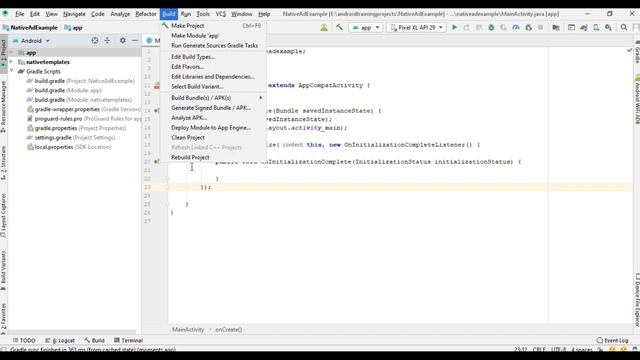Click Collapse All icon in Project panel
This screenshot has height=360, width=640.
click(x=107, y=40)
